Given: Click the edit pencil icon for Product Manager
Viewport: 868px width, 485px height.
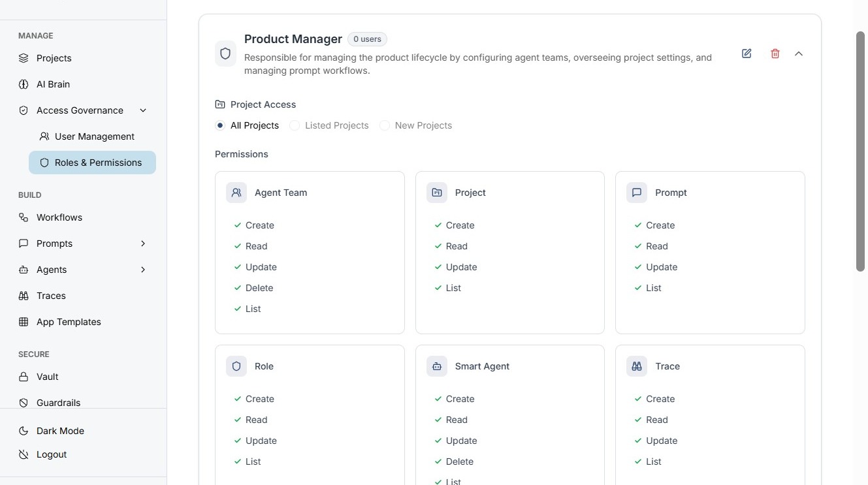Looking at the screenshot, I should pos(747,54).
